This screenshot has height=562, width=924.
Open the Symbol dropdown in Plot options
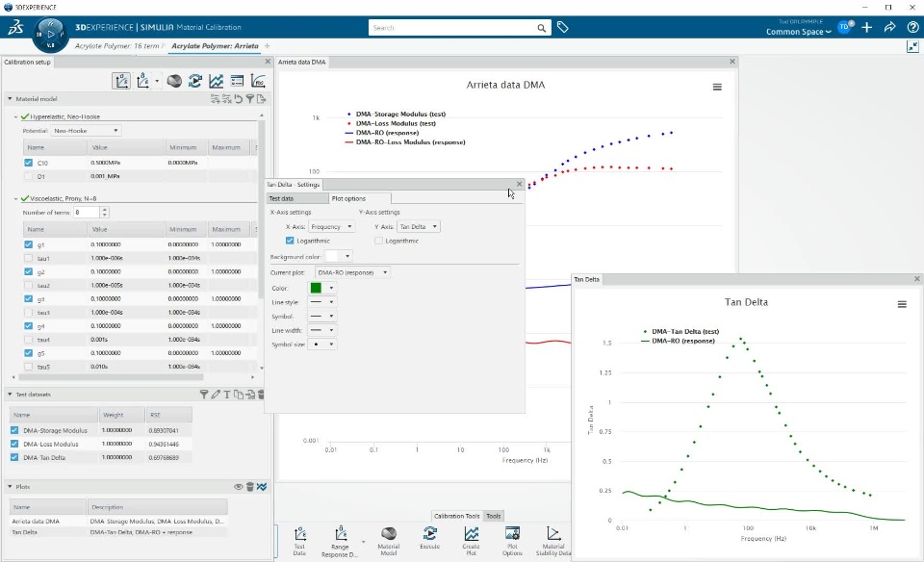pos(323,316)
